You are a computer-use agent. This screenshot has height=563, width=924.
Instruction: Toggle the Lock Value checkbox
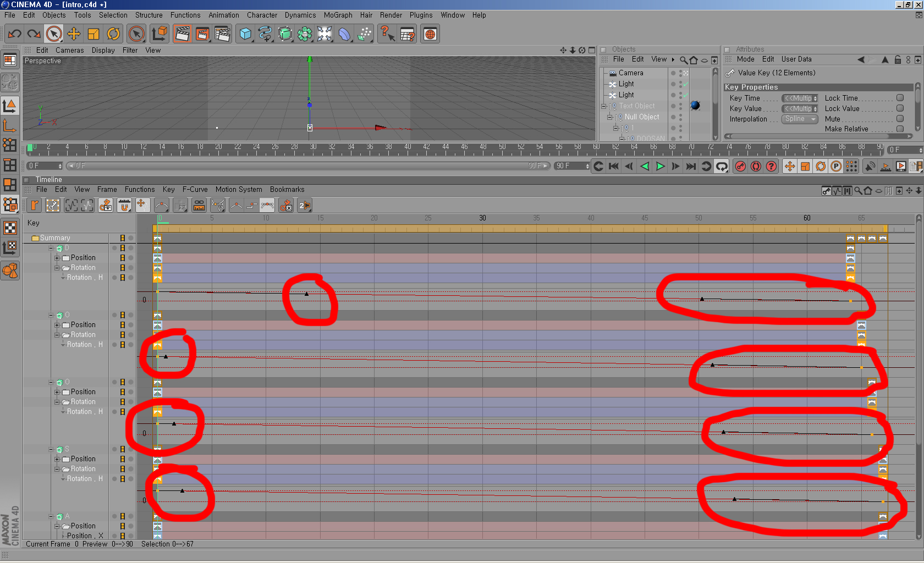point(900,108)
